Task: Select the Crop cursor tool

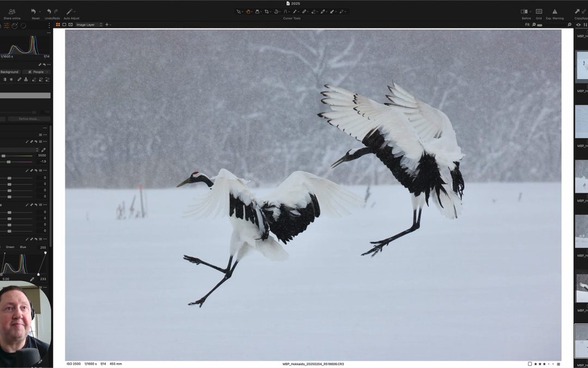Action: tap(267, 11)
